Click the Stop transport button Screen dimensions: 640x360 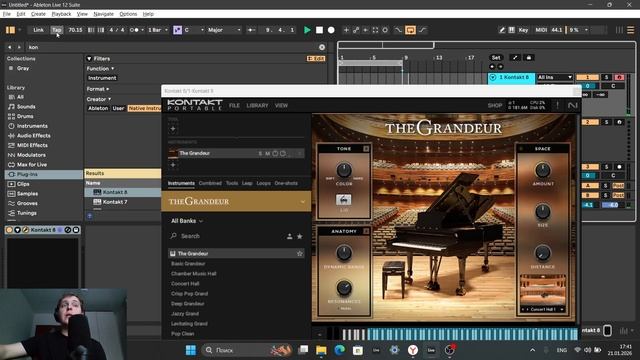(319, 30)
